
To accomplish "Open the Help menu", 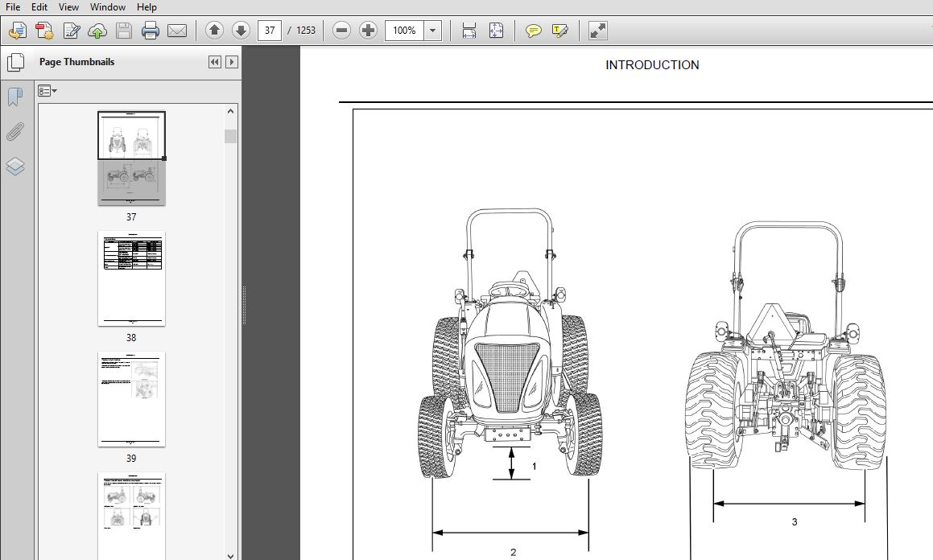I will pyautogui.click(x=147, y=7).
